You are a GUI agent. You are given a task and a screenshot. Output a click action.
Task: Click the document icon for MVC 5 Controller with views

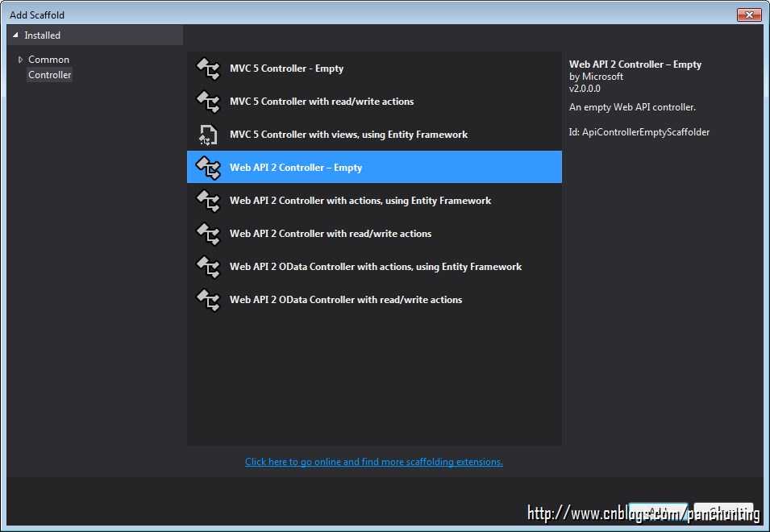click(x=208, y=135)
